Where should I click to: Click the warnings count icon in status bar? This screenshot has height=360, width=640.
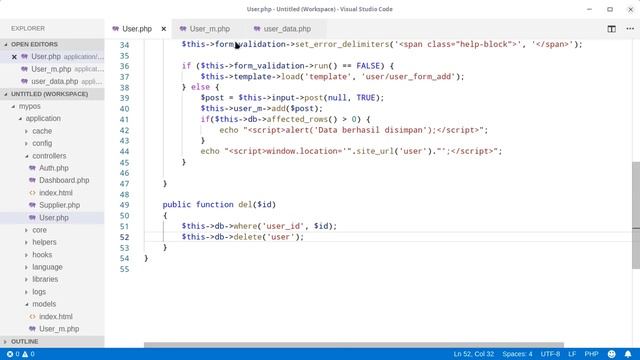click(x=25, y=354)
